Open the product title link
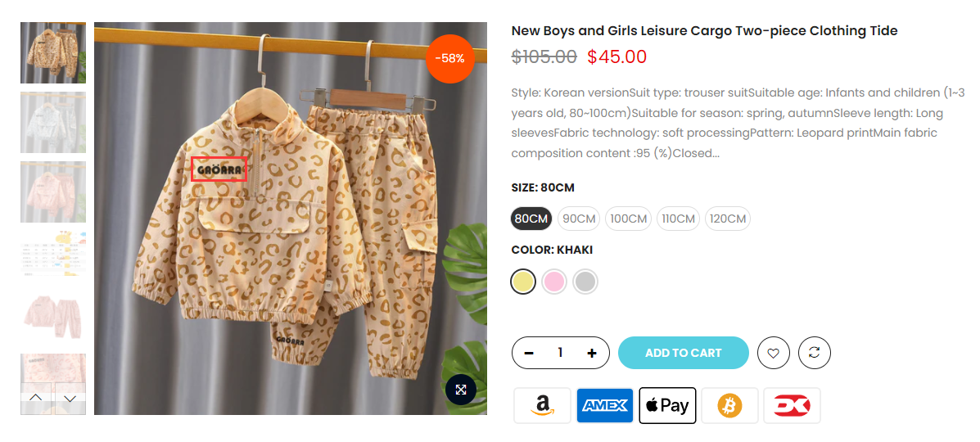Viewport: 980px width, 442px height. pos(704,30)
